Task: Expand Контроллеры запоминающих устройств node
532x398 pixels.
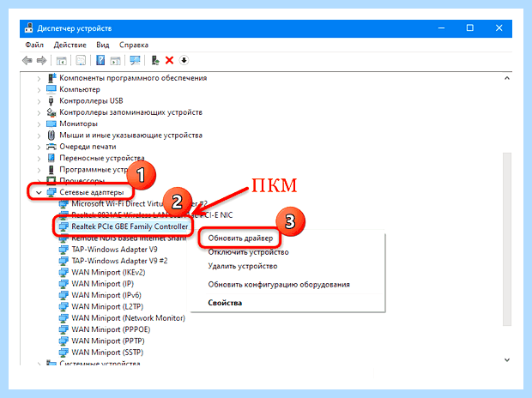Action: 39,112
